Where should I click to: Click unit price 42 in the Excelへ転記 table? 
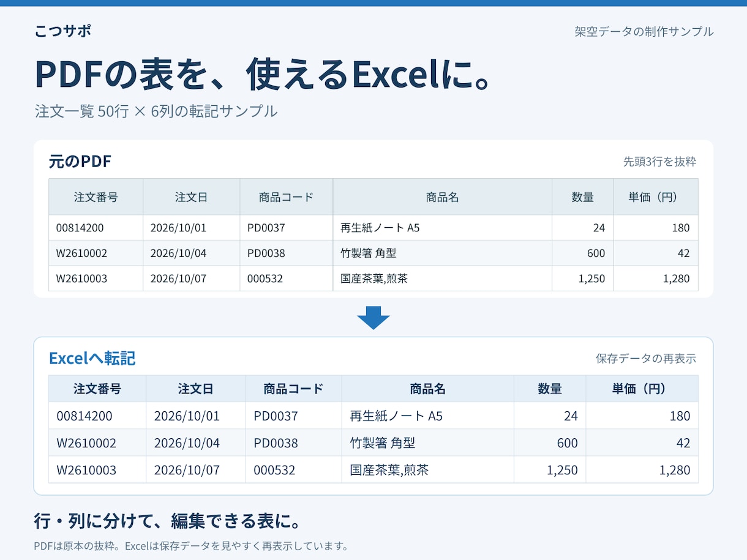coord(683,443)
